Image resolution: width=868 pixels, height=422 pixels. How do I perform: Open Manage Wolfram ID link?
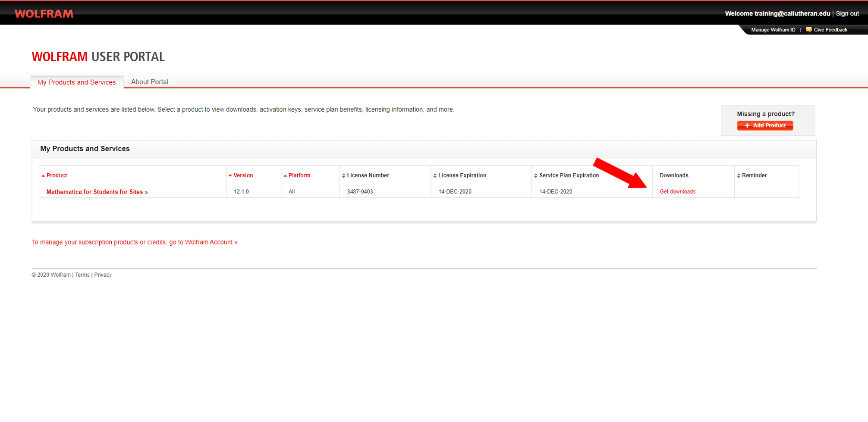773,30
